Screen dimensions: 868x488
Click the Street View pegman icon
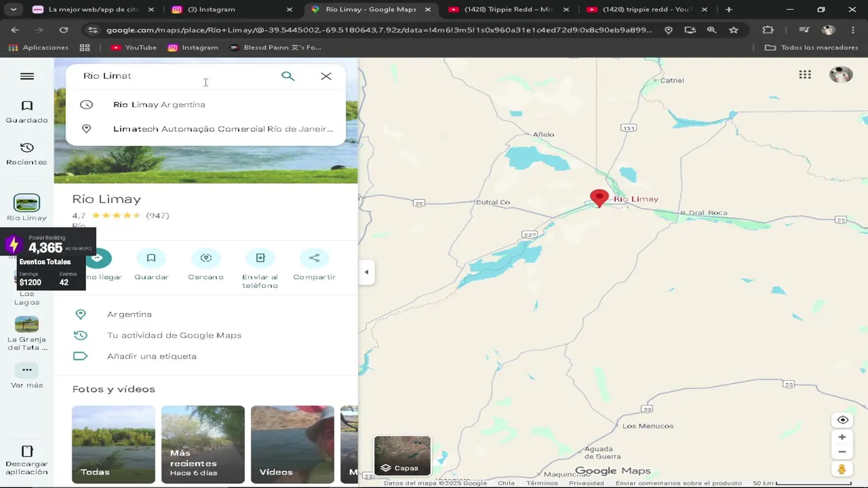tap(842, 470)
